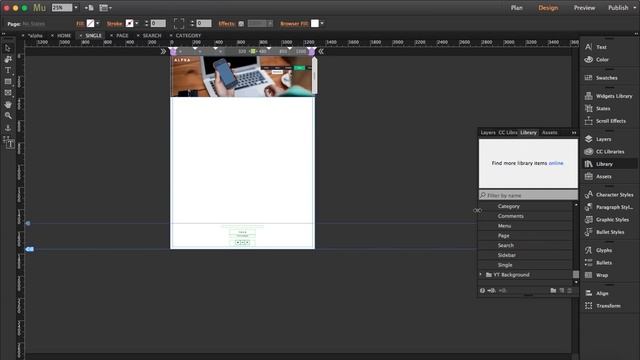640x360 pixels.
Task: Click the stroke weight value field
Action: (158, 24)
